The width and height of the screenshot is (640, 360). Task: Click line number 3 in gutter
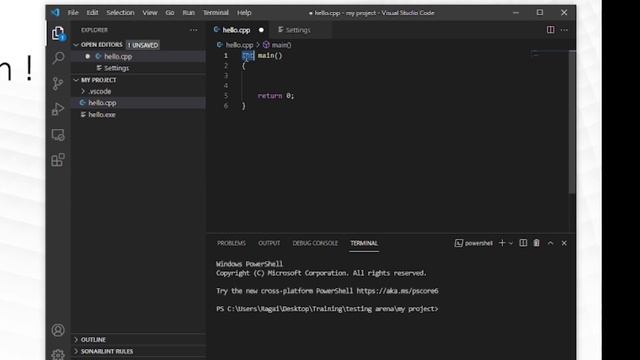point(226,76)
